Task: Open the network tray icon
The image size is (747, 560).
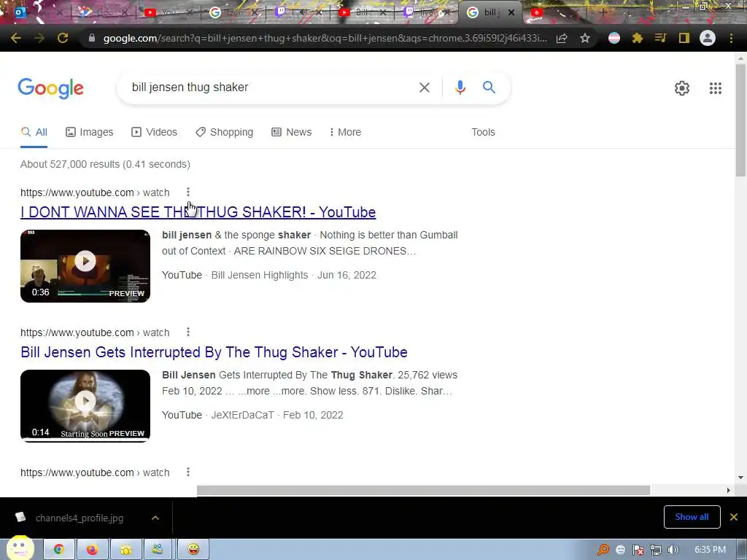Action: [x=656, y=550]
